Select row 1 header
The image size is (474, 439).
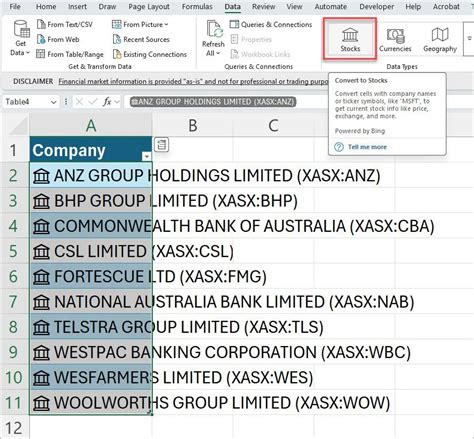coord(14,150)
